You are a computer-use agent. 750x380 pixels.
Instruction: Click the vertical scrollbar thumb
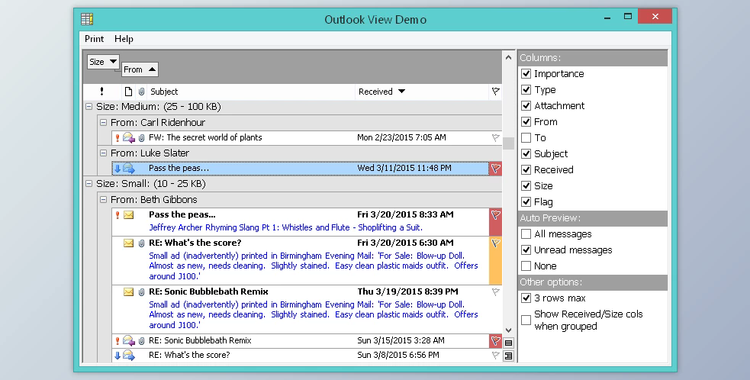tap(508, 143)
